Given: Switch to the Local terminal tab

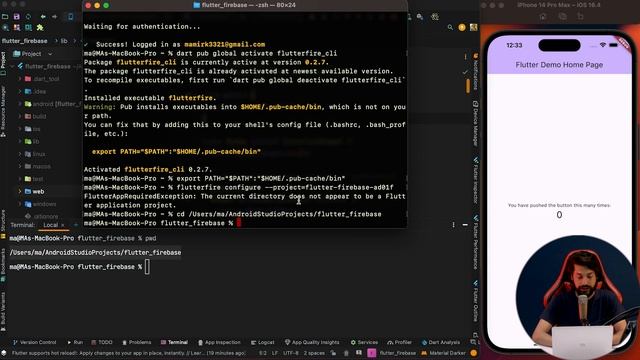Looking at the screenshot, I should 50,225.
